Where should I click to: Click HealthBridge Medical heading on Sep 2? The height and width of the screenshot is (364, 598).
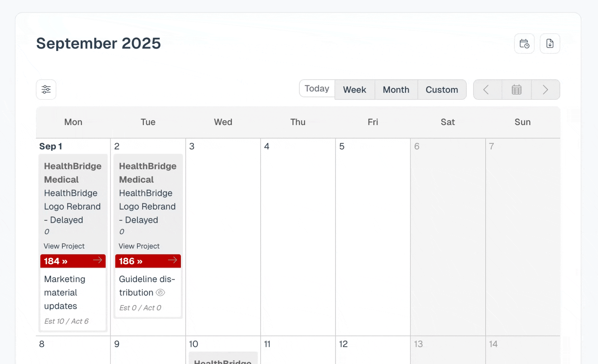pyautogui.click(x=147, y=173)
